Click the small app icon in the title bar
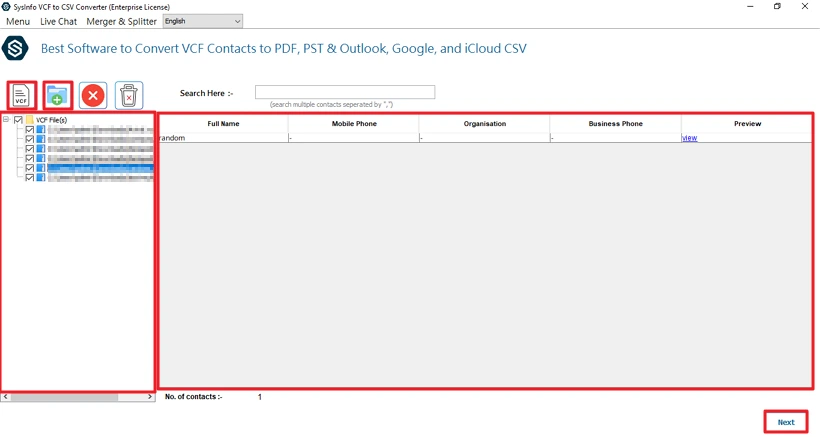 6,7
